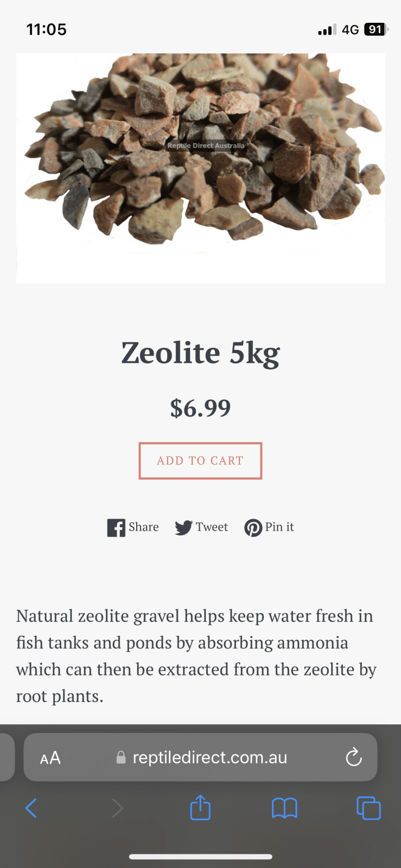Image resolution: width=401 pixels, height=868 pixels.
Task: Open the Safari bookmarks book icon
Action: 284,808
